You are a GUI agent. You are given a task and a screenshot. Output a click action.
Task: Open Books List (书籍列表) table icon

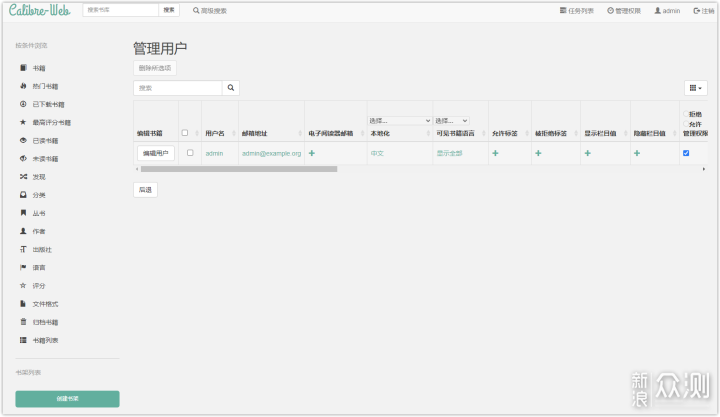(x=23, y=340)
